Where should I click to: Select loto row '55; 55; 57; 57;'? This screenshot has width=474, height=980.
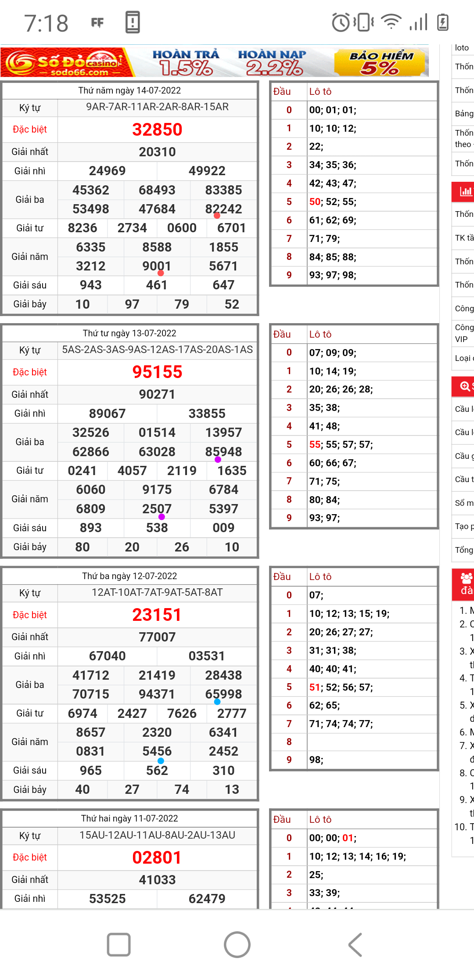[341, 445]
